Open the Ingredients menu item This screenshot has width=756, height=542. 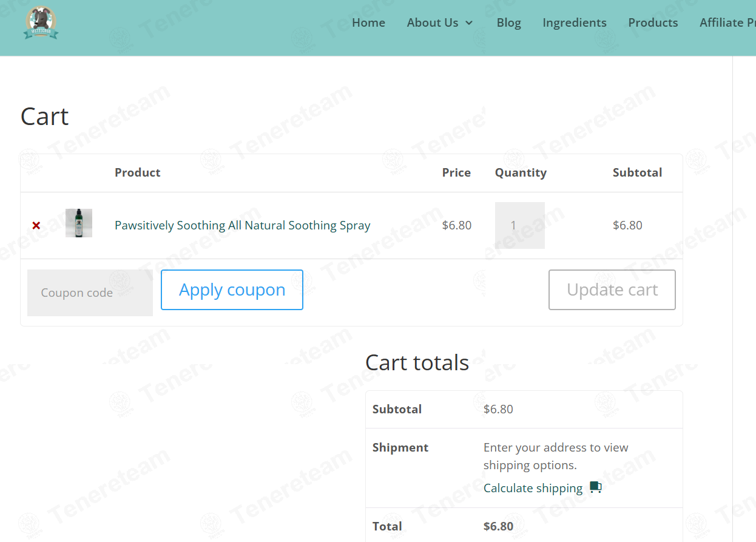(574, 22)
